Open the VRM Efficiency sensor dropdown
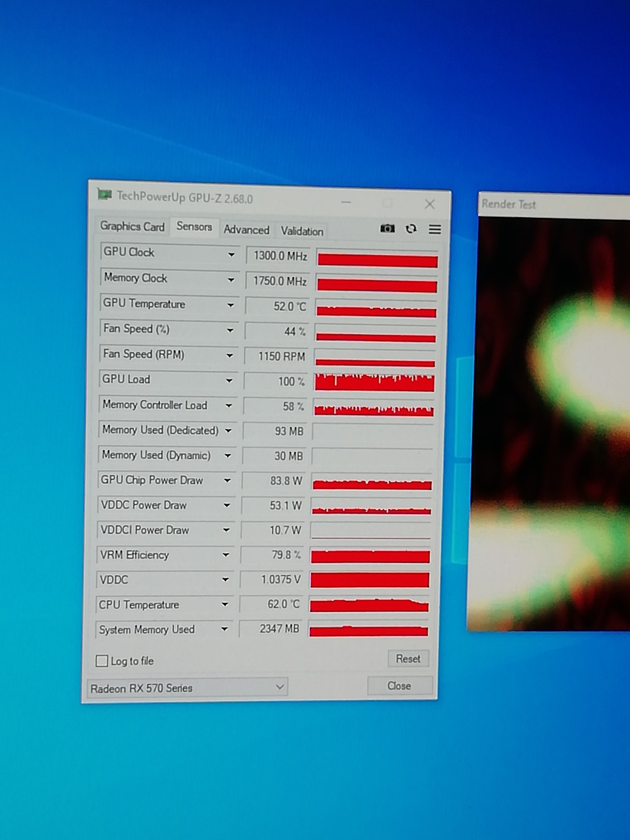Viewport: 630px width, 840px height. point(225,555)
